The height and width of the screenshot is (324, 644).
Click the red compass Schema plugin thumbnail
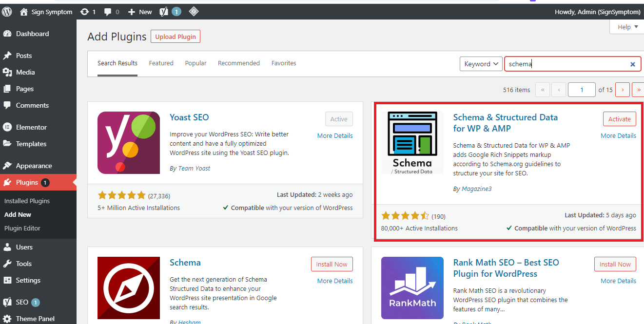(129, 288)
